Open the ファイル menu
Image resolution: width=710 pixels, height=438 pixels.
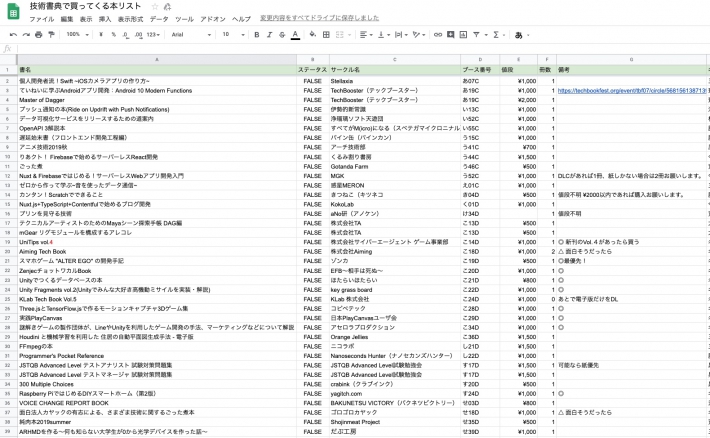(x=41, y=19)
